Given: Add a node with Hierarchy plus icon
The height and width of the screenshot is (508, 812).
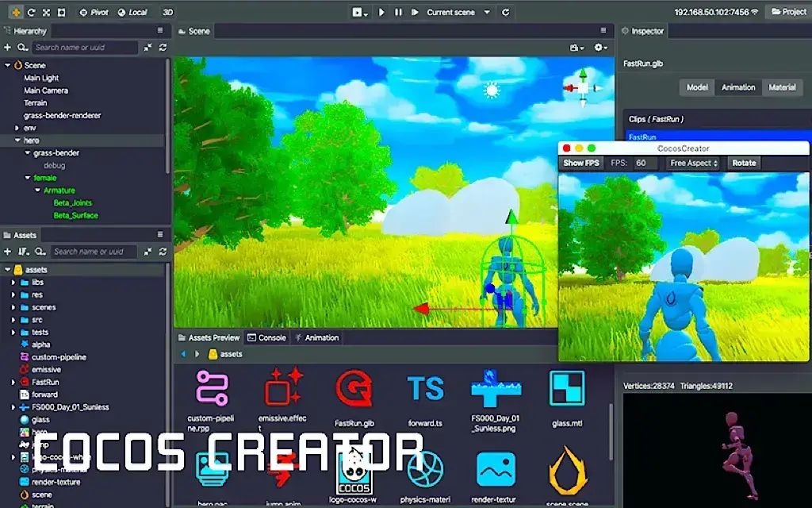Looking at the screenshot, I should 7,47.
